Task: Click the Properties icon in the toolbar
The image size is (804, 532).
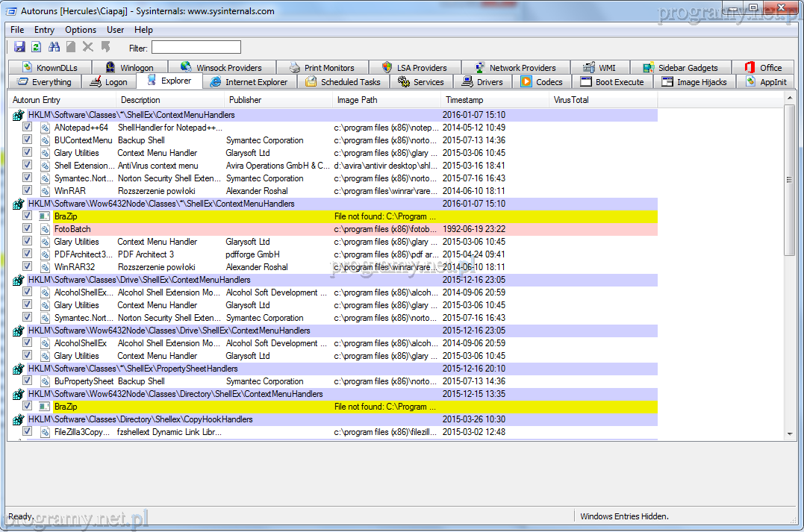Action: click(x=71, y=47)
